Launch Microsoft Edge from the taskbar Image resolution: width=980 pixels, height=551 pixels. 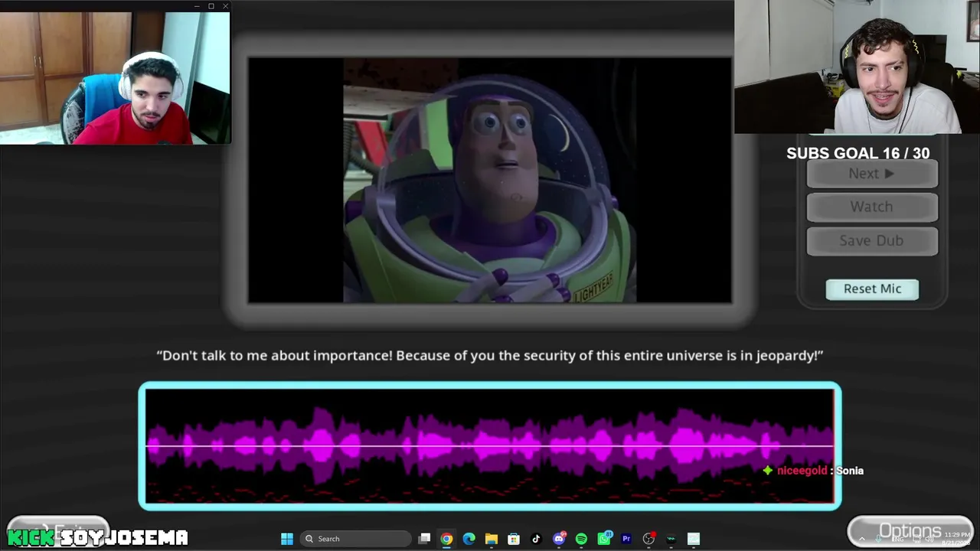tap(469, 539)
